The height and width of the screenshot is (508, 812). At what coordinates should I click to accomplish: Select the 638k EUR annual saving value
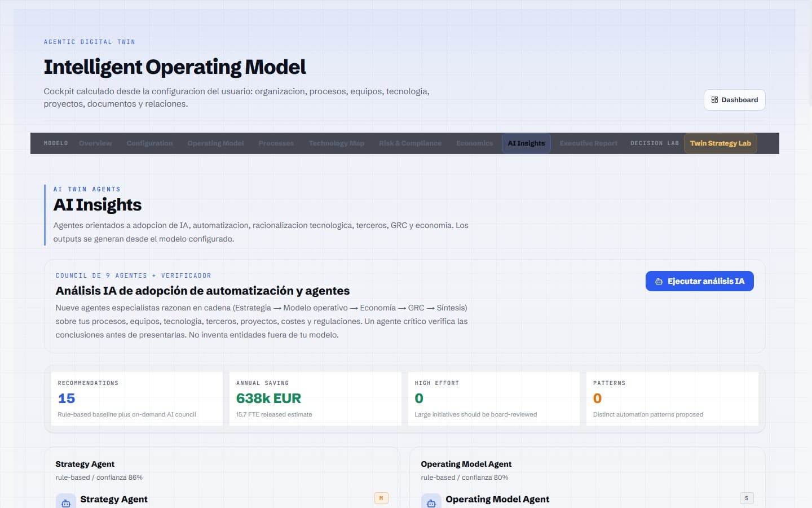point(268,398)
